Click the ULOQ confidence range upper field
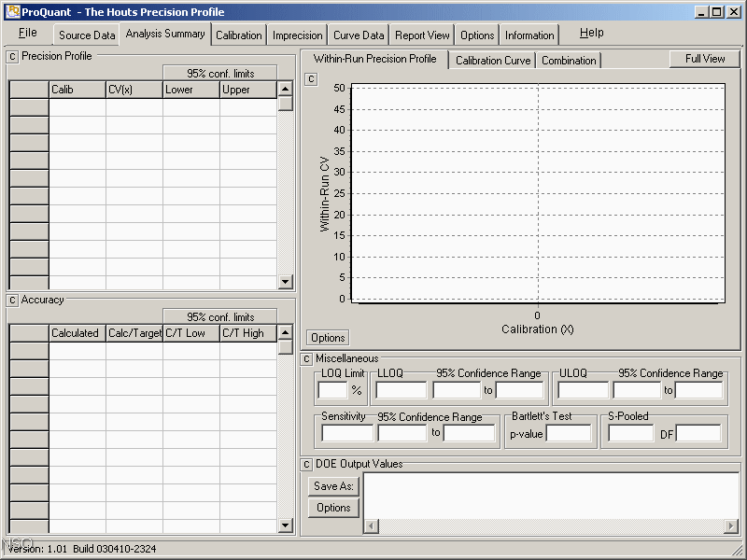 coord(698,390)
